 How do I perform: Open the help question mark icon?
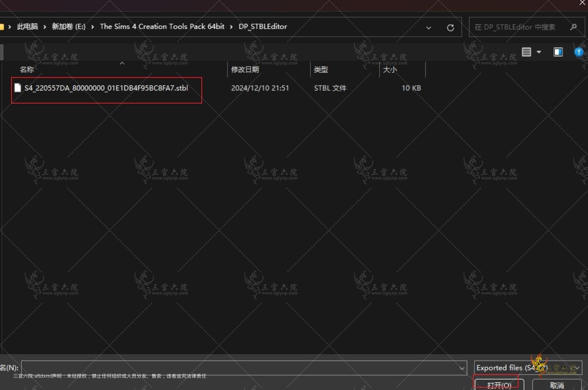click(578, 52)
